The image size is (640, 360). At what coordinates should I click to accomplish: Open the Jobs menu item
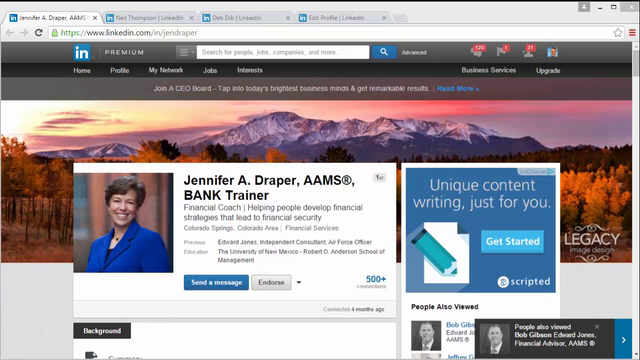(210, 71)
